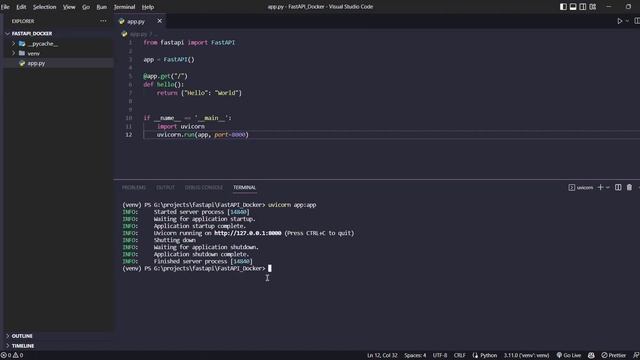
Task: Click the 'def hello():' line
Action: pyautogui.click(x=164, y=84)
